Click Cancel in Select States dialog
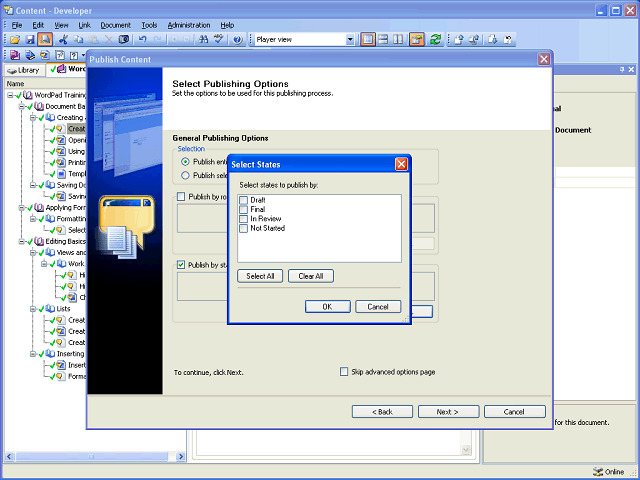Screen dimensions: 640x480 378,307
